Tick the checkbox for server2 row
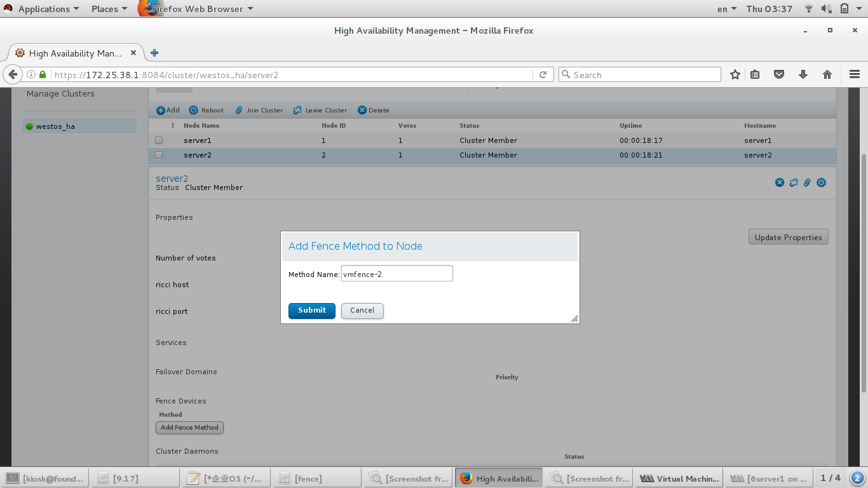 click(159, 155)
